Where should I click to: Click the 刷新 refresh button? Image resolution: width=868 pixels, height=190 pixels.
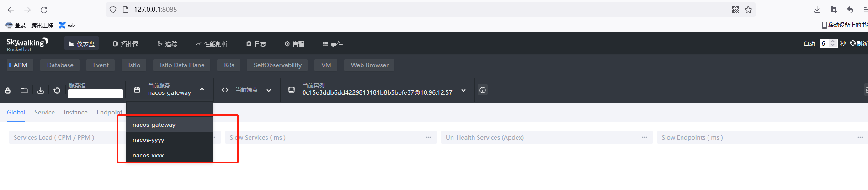[858, 43]
